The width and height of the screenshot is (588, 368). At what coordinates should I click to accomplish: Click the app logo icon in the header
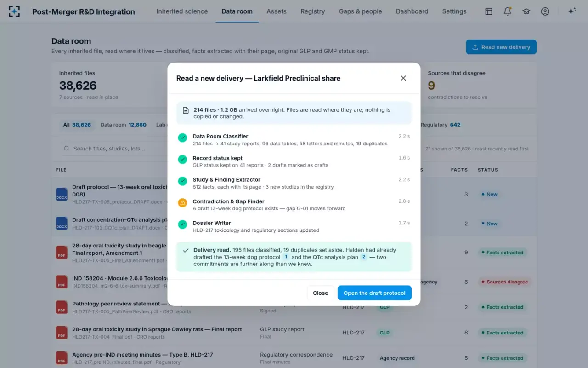(14, 11)
